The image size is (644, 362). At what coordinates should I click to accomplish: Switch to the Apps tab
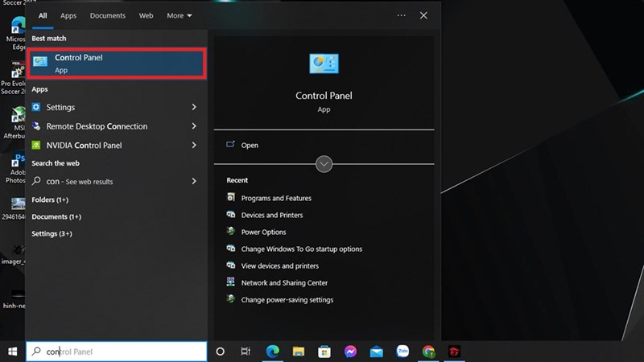coord(68,15)
